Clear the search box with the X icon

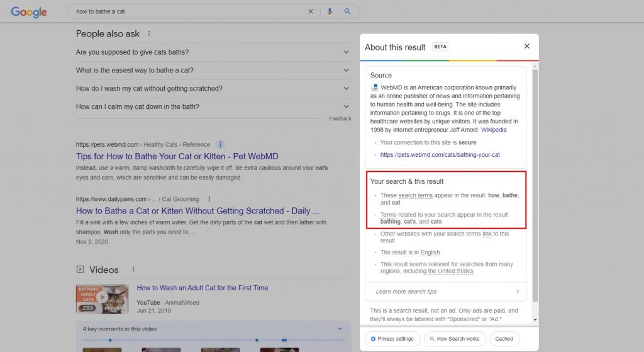pos(311,11)
